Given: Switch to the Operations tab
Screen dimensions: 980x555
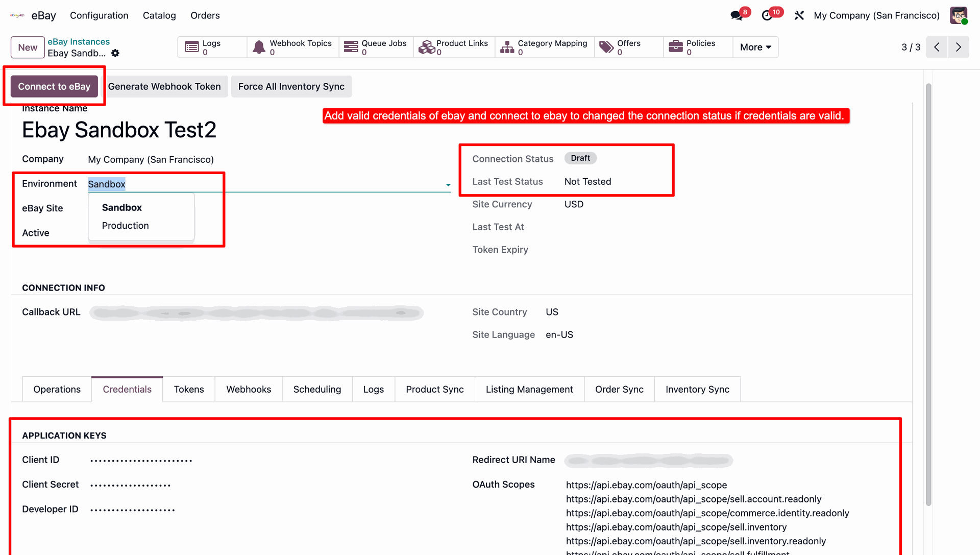Looking at the screenshot, I should click(x=57, y=390).
